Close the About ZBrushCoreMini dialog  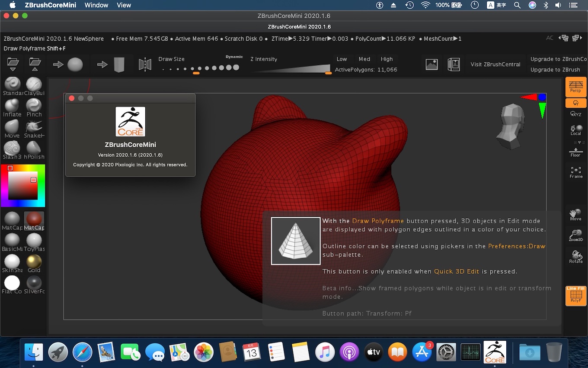(x=72, y=98)
